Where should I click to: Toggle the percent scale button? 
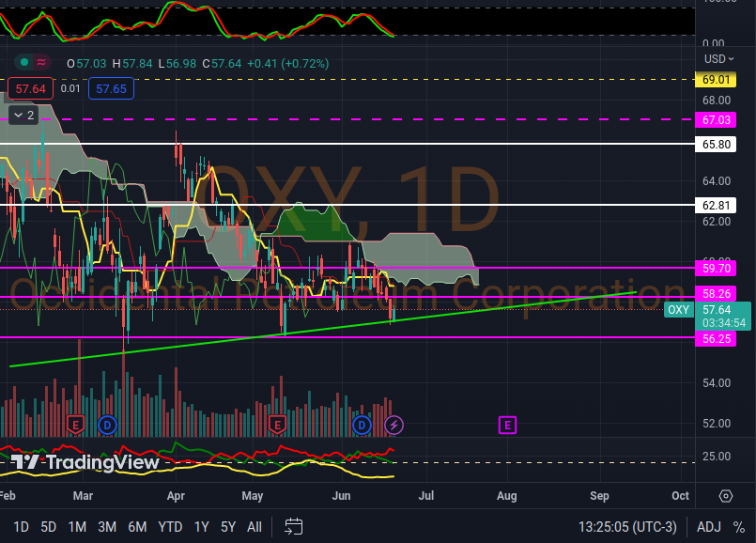point(739,527)
